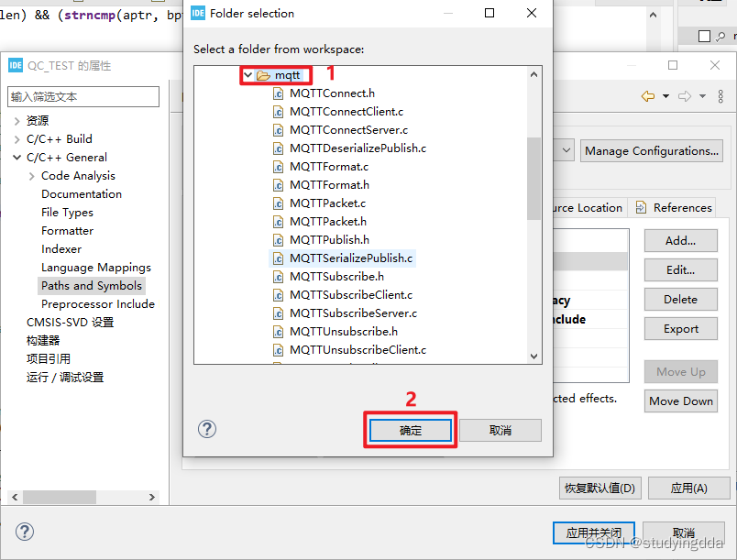Select MQTTPacket.c file

pyautogui.click(x=327, y=203)
